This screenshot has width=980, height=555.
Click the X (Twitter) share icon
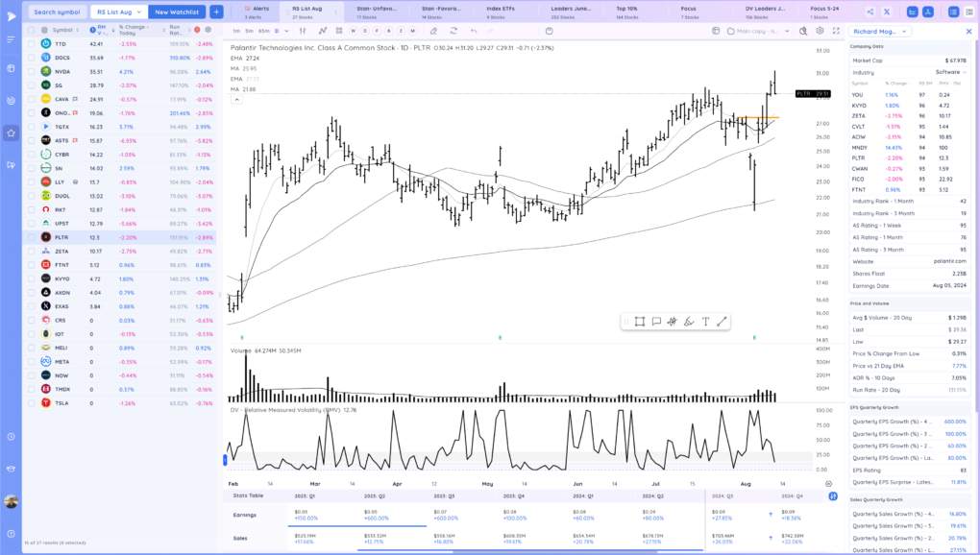click(886, 12)
